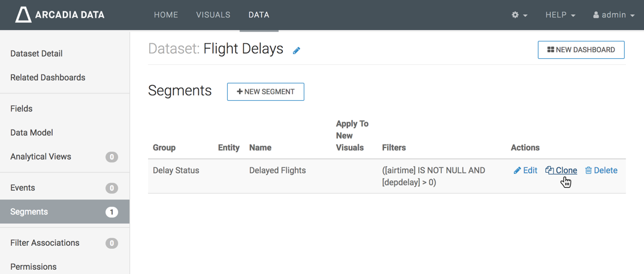
Task: Open Related Dashboards in sidebar
Action: point(48,77)
